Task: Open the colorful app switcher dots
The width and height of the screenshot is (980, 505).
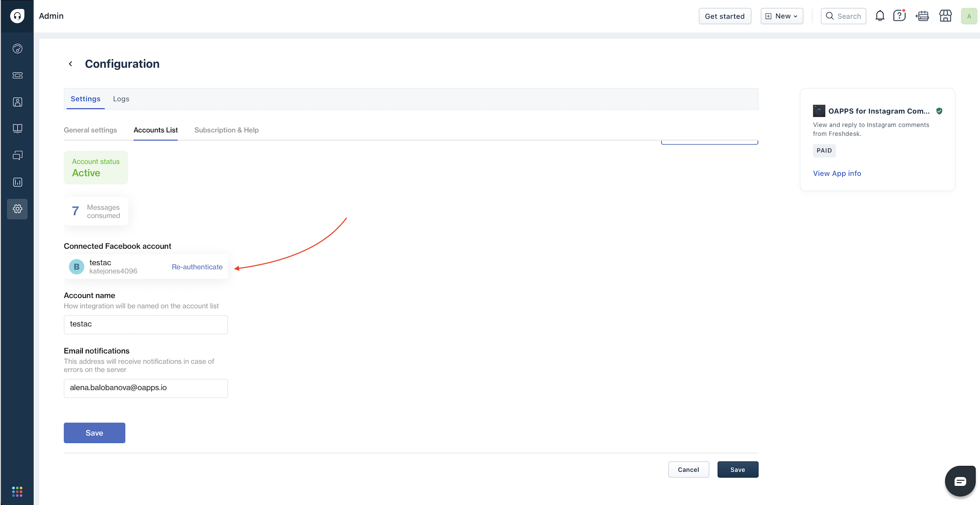Action: 17,492
